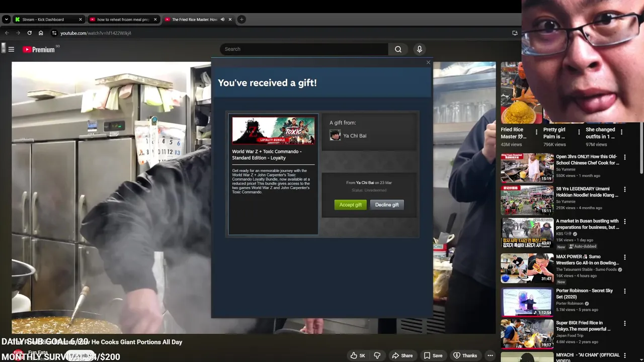Open Super BIGt Fried Rice thumbnail
The image size is (644, 362).
coord(527,334)
